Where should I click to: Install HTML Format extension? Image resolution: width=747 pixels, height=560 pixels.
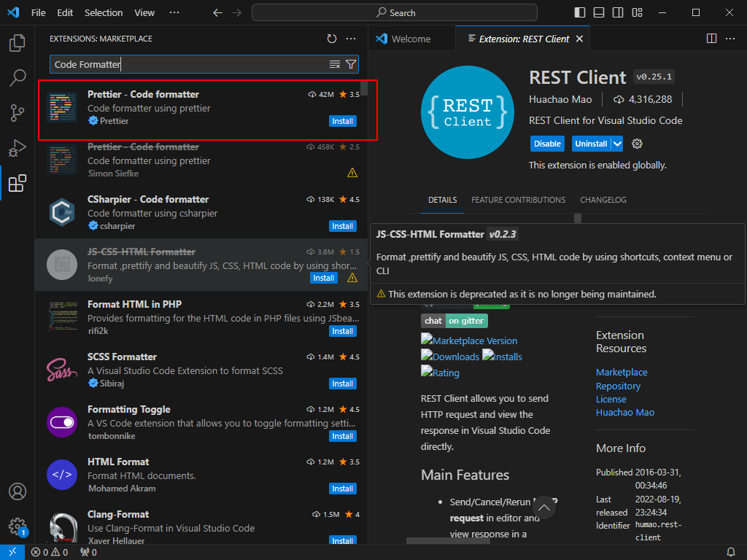pos(343,489)
